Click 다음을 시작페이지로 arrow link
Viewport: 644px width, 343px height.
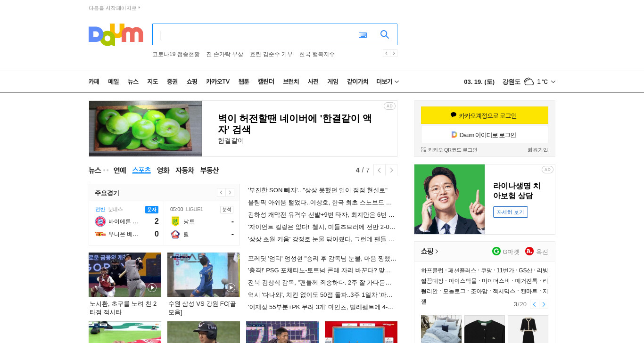click(115, 8)
